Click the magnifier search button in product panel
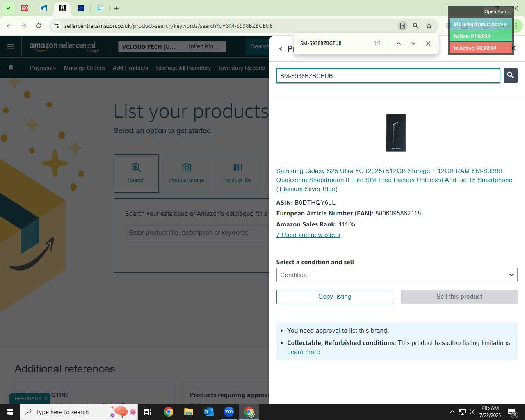This screenshot has height=420, width=525. [510, 75]
